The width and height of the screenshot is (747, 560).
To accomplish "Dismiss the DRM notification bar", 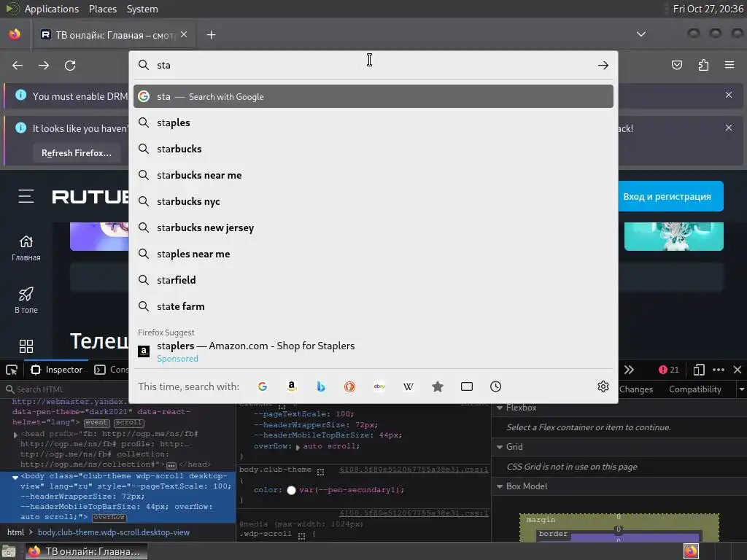I will point(729,96).
